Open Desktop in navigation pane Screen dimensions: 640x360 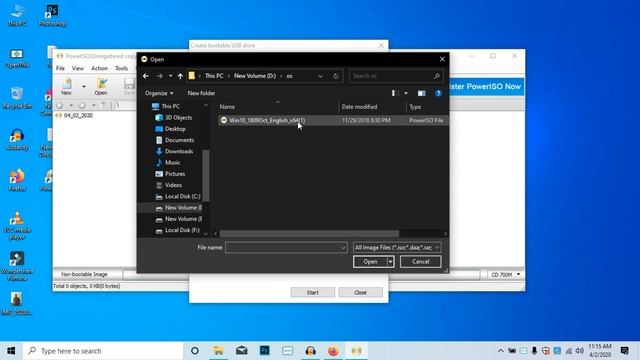(x=175, y=129)
